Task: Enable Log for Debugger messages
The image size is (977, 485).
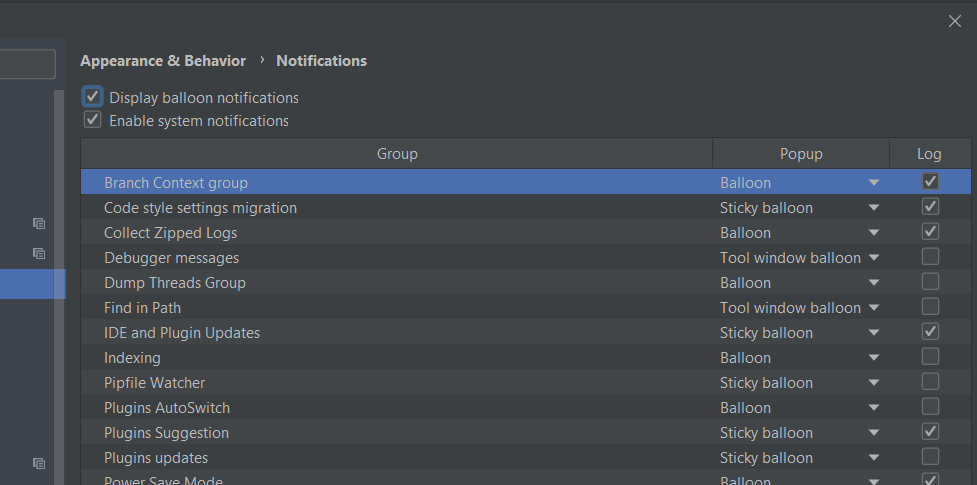Action: coord(930,257)
